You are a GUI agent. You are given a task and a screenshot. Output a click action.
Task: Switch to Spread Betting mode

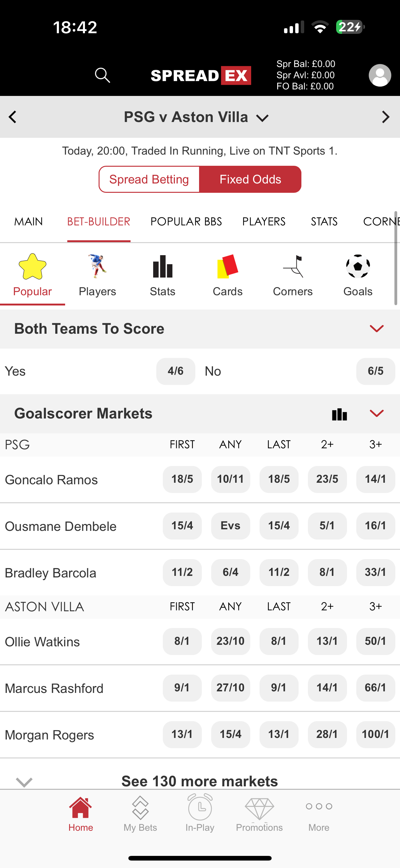pyautogui.click(x=149, y=179)
